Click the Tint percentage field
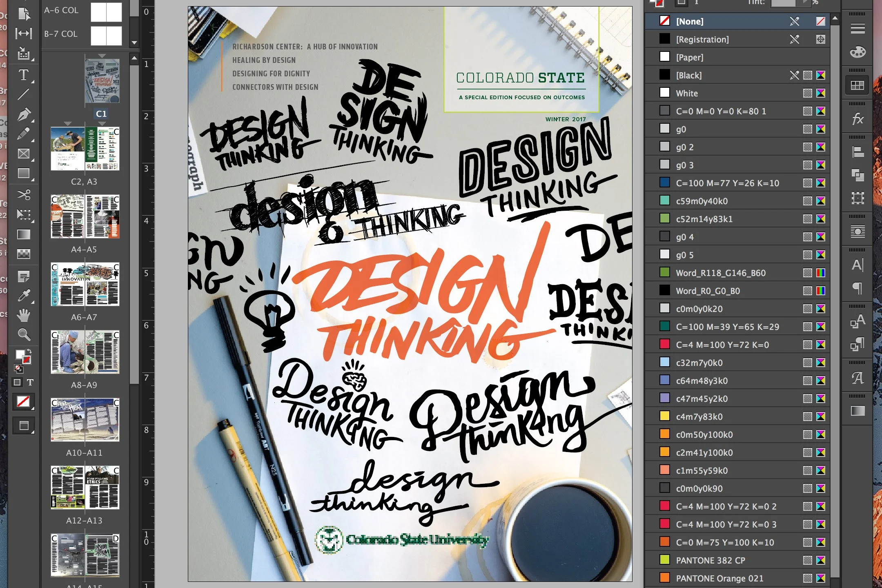The height and width of the screenshot is (588, 882). click(x=783, y=3)
